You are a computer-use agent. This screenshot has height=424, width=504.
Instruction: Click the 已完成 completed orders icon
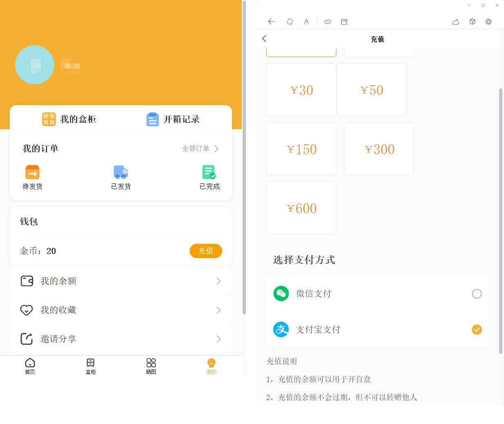(209, 172)
